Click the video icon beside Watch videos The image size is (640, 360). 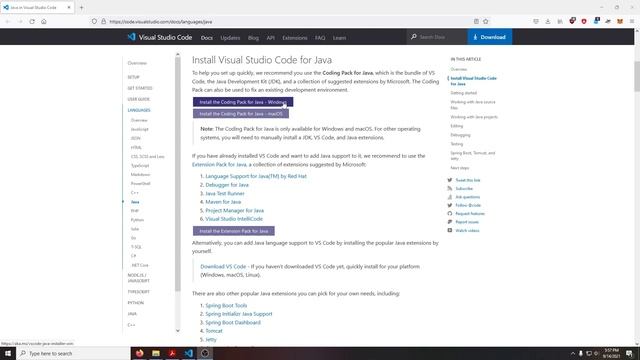450,230
